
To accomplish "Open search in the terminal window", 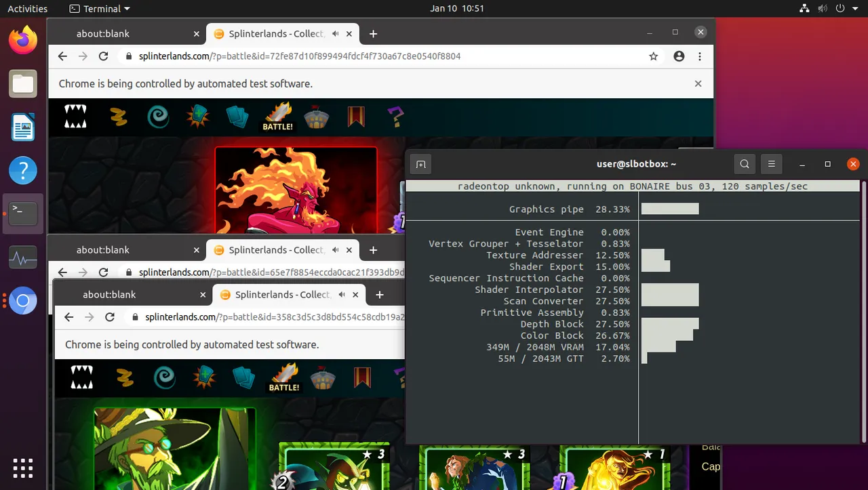I will pyautogui.click(x=745, y=164).
